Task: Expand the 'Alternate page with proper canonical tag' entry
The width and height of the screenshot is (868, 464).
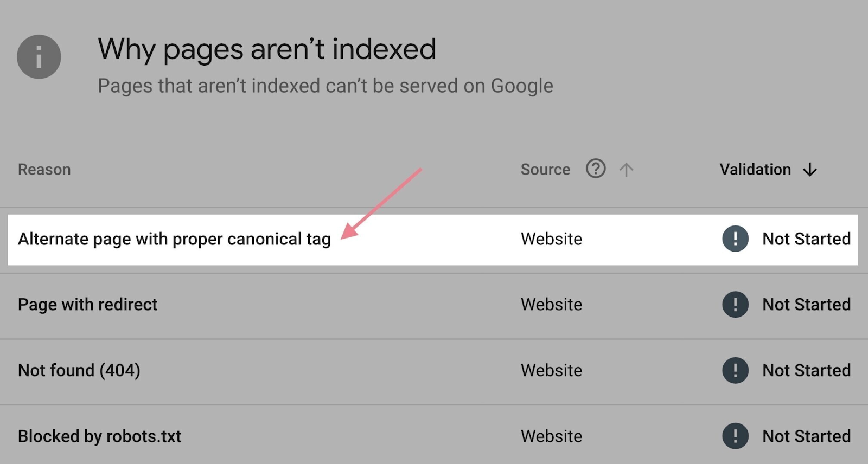Action: tap(175, 239)
